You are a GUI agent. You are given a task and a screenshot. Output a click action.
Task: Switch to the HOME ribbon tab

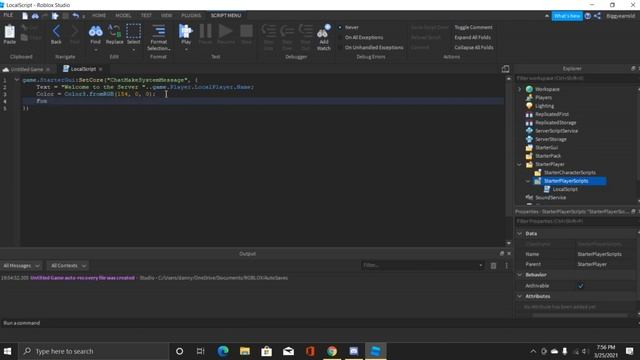[99, 16]
